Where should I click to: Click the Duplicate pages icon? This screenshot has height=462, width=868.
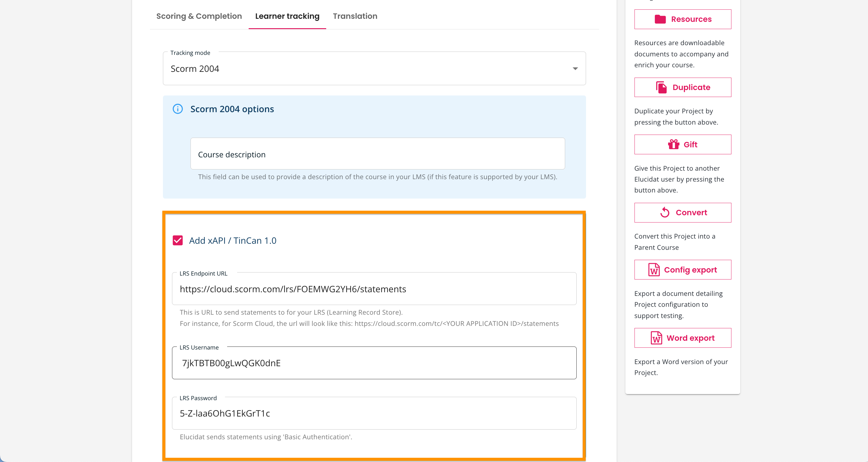click(661, 87)
